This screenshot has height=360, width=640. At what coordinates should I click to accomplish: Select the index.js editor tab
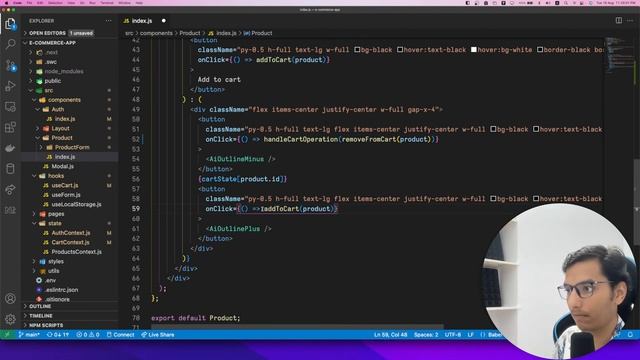[141, 21]
